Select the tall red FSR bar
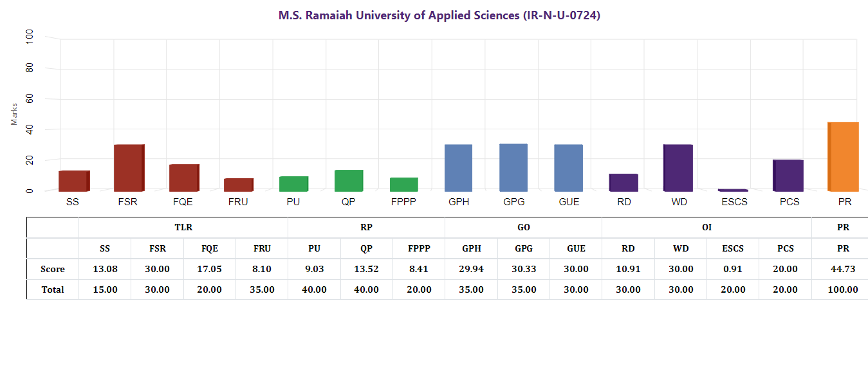This screenshot has width=868, height=386. pos(129,168)
